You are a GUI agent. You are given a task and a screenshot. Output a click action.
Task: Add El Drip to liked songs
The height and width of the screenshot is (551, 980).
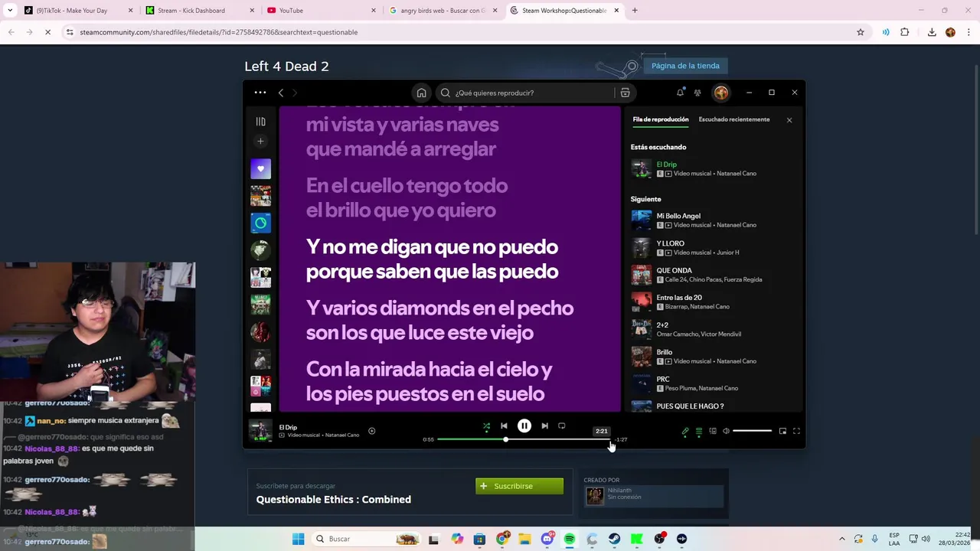click(x=372, y=431)
